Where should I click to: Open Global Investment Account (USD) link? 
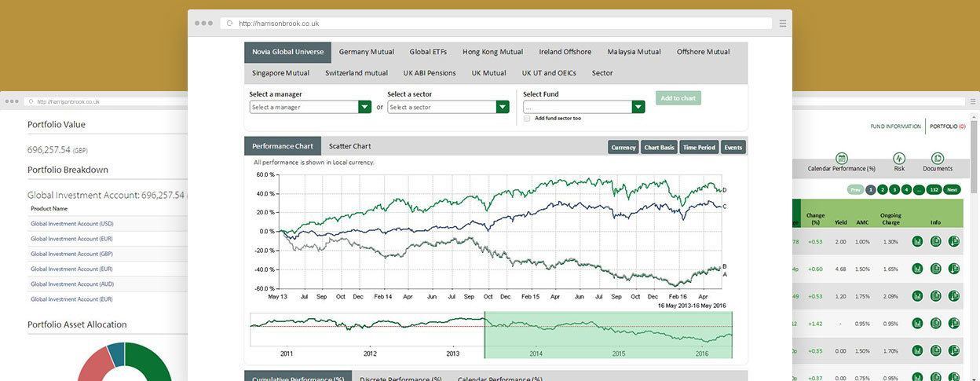pyautogui.click(x=72, y=223)
